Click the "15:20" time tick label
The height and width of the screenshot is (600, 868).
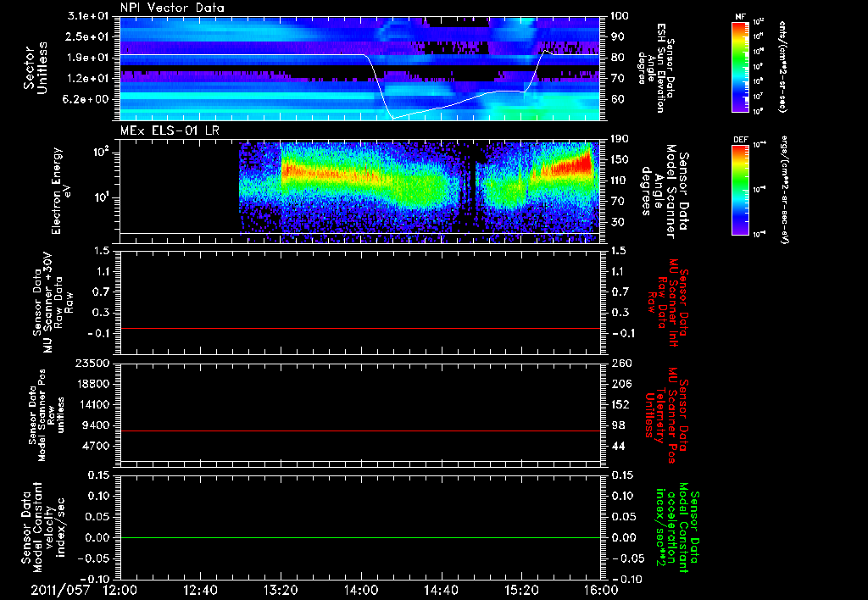point(521,590)
